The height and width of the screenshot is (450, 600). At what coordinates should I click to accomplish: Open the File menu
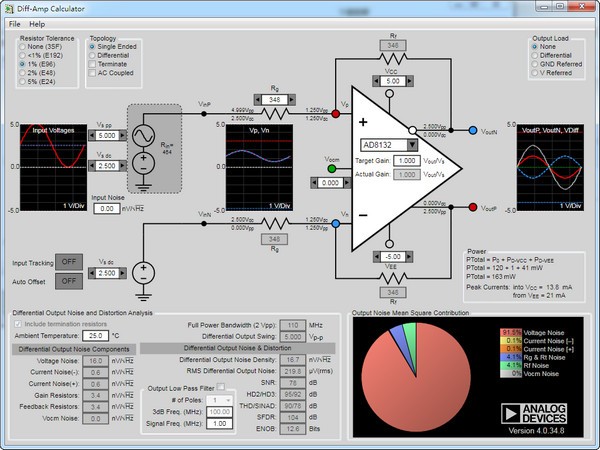[14, 23]
